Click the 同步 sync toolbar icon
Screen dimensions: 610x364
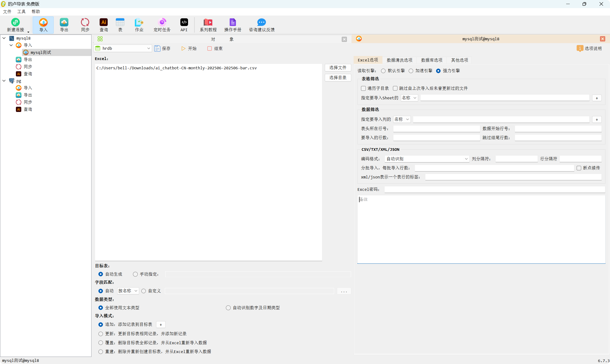point(85,25)
